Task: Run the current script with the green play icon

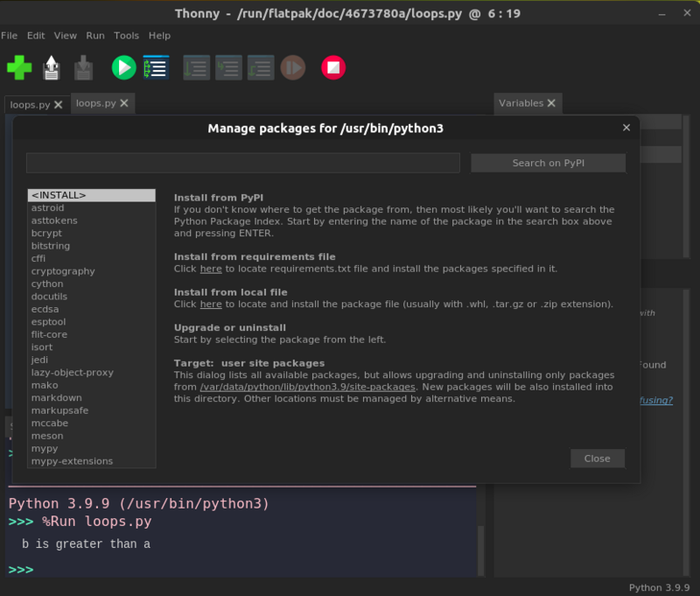Action: pos(123,67)
